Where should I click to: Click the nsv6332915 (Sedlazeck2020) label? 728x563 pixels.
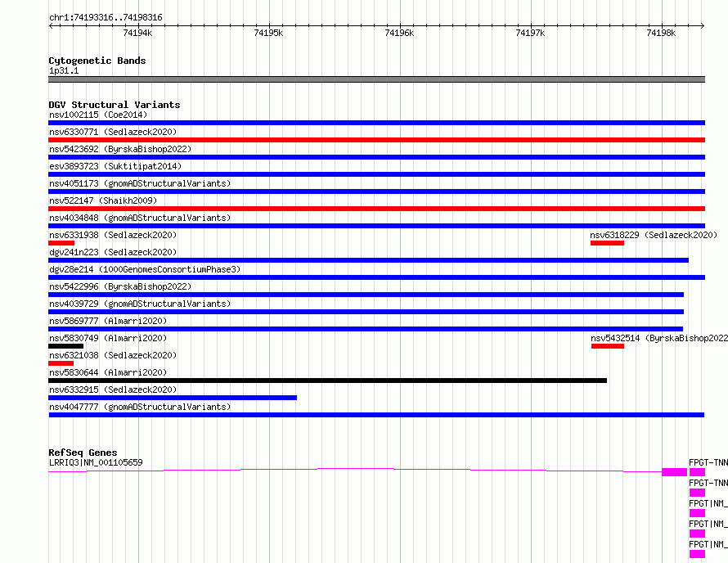[113, 390]
